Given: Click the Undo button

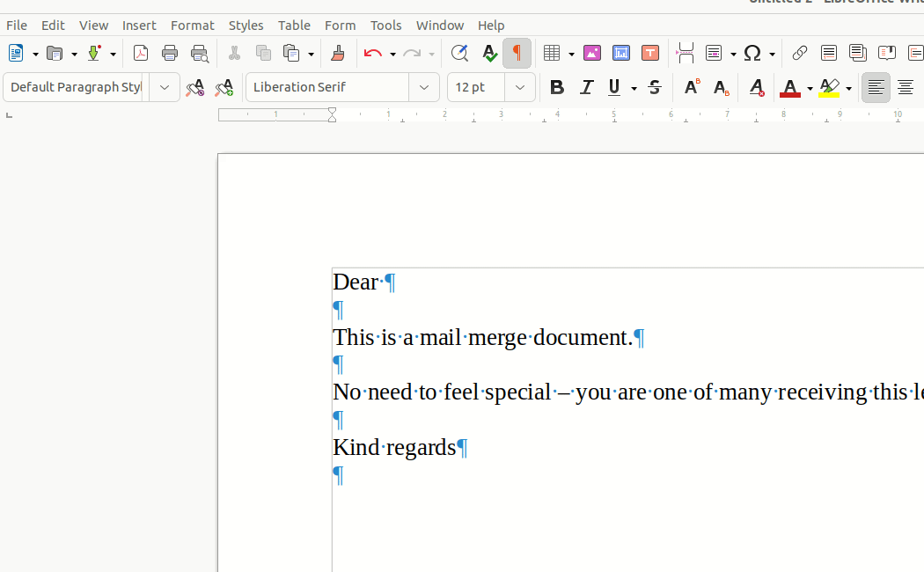Looking at the screenshot, I should point(372,54).
